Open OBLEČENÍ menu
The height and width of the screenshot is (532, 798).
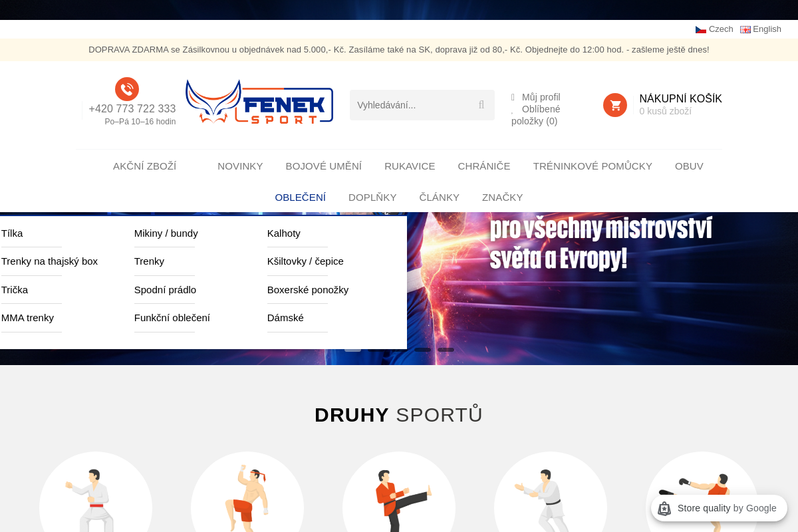(300, 198)
